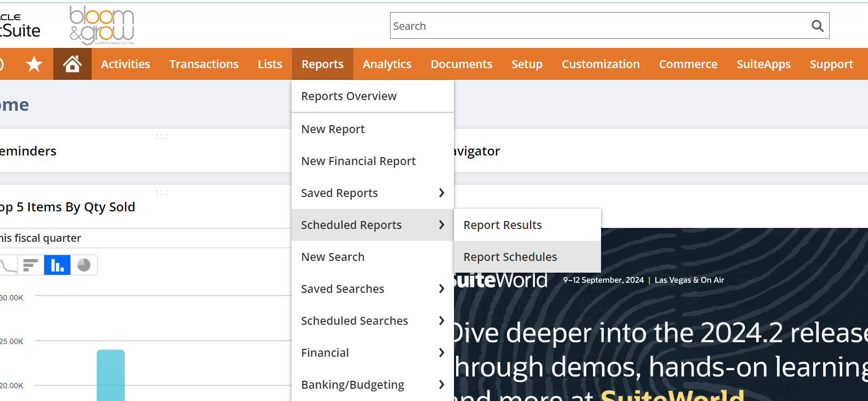Choose New Report
This screenshot has height=401, width=868.
click(372, 129)
